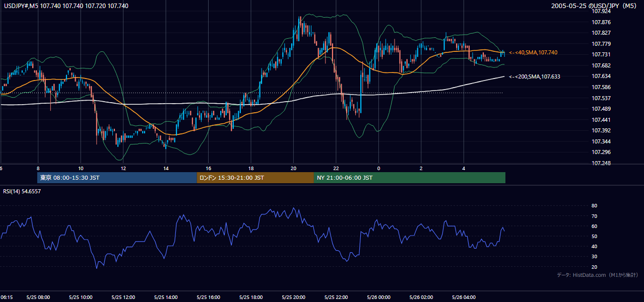Viewport: 644px width, 302px height.
Task: Click the 5/25 10:00 date axis label
Action: pos(80,297)
